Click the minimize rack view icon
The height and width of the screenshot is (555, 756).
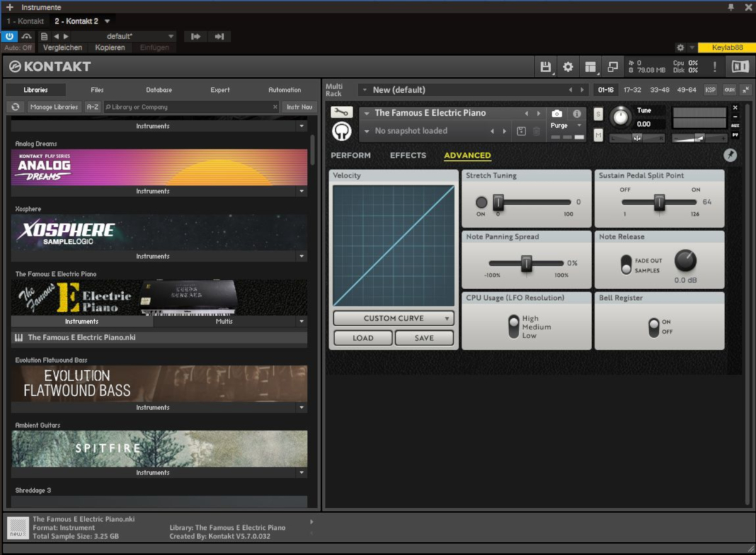pyautogui.click(x=612, y=67)
